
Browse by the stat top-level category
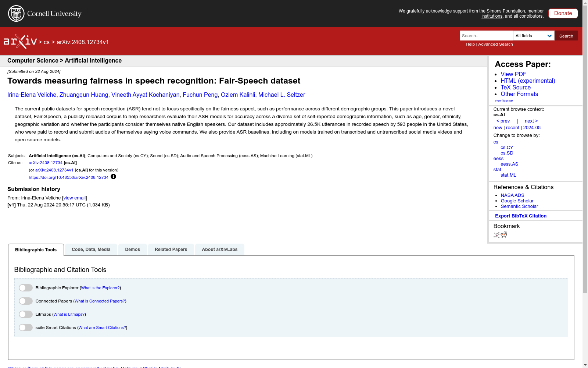(497, 170)
